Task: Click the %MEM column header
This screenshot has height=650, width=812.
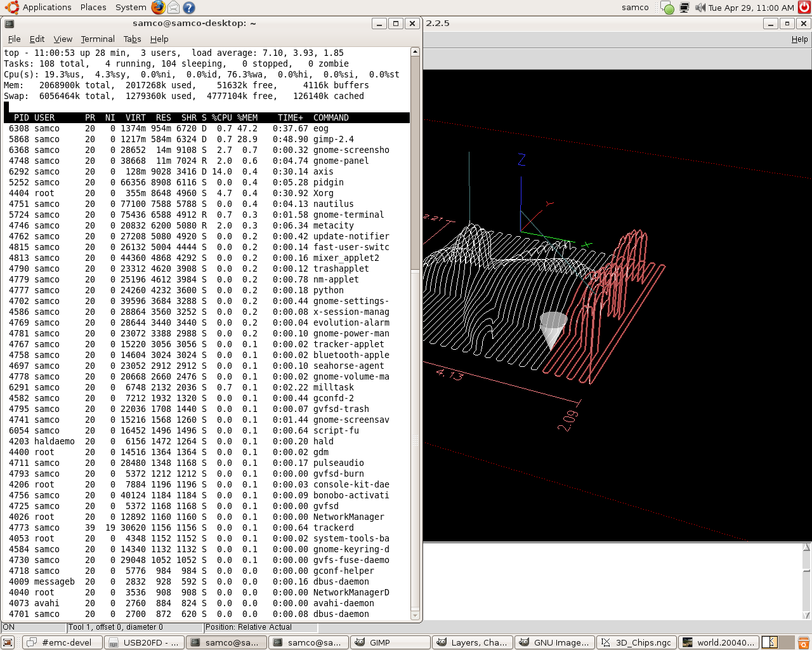Action: 247,117
